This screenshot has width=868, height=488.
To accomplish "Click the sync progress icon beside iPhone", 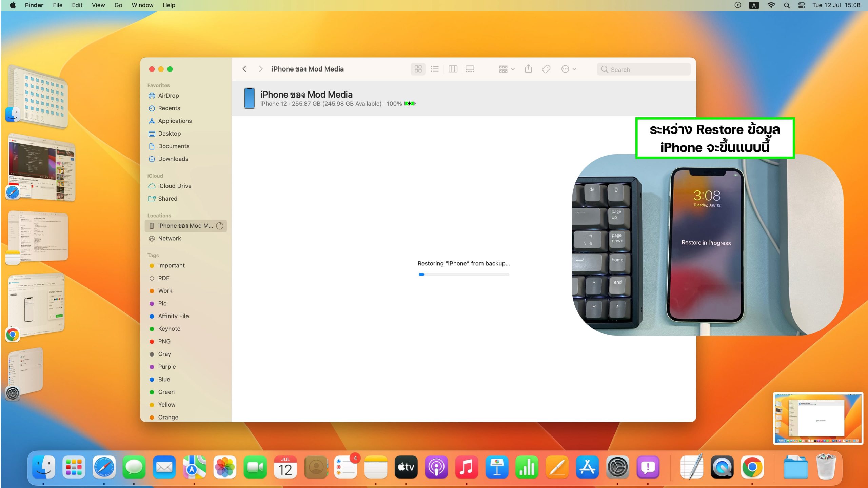I will pos(220,226).
